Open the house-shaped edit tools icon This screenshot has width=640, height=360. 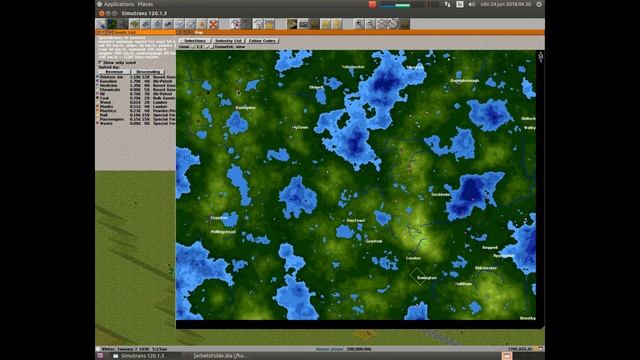click(258, 24)
